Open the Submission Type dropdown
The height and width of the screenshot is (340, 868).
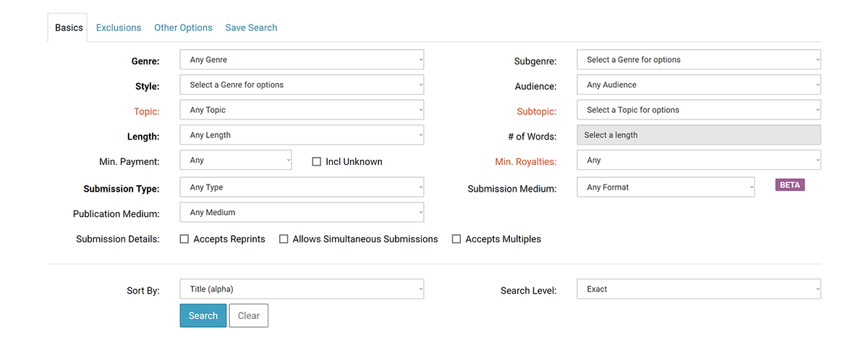tap(302, 187)
